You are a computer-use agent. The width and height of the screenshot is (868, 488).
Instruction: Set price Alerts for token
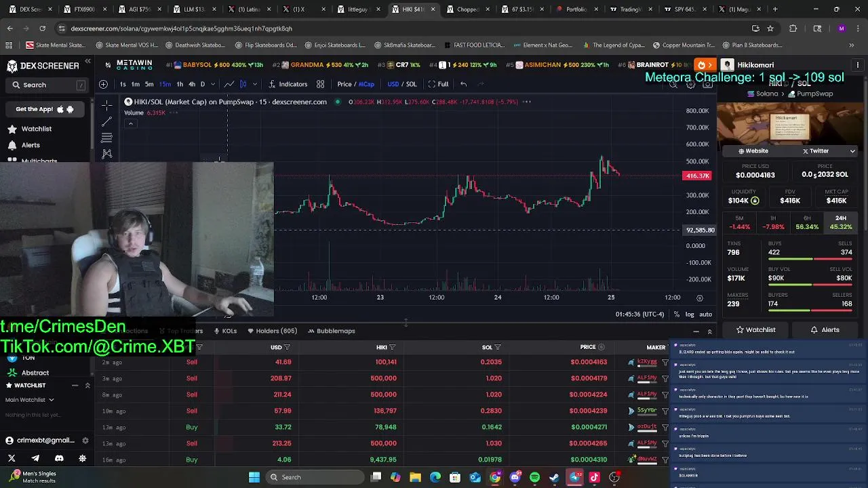pos(825,330)
